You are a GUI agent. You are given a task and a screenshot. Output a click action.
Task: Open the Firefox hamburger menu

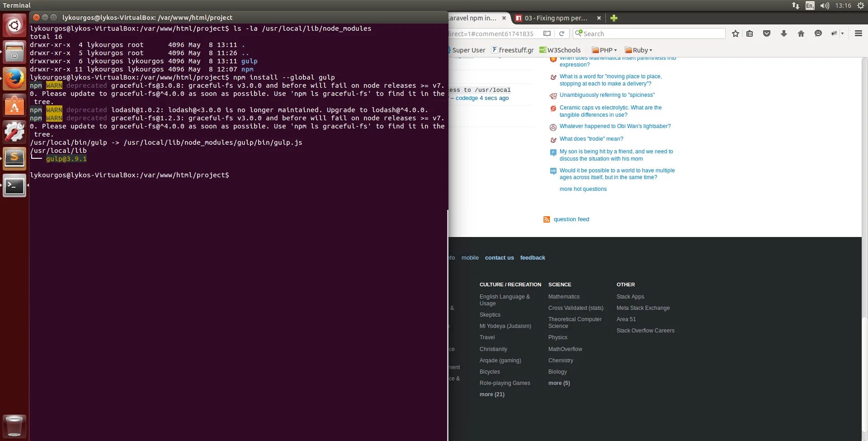[x=859, y=33]
